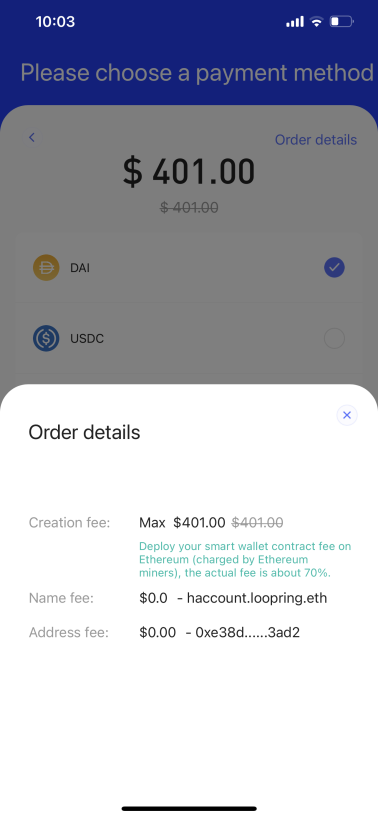Tap the green smart wallet fee note
The image size is (378, 818).
pyautogui.click(x=245, y=560)
